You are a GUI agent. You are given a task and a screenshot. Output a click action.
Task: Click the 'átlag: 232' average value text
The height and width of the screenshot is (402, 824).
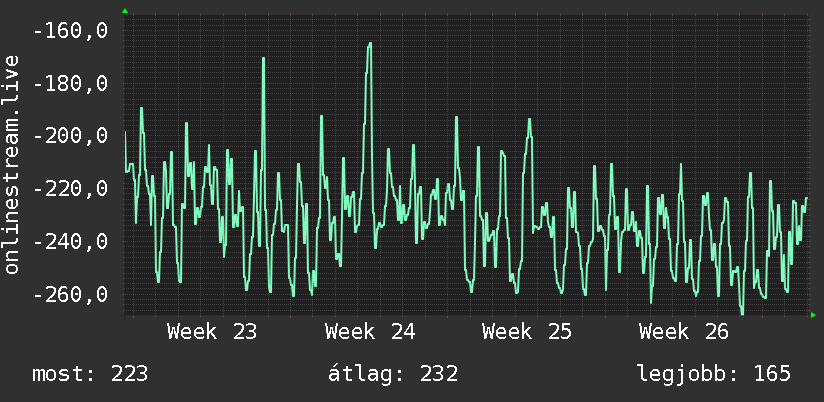click(x=393, y=374)
